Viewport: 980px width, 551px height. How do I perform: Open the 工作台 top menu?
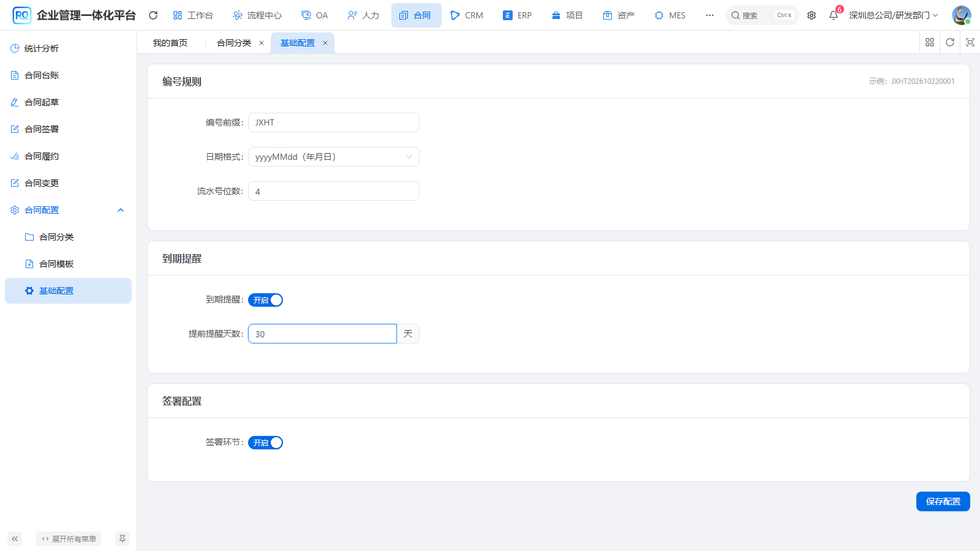tap(193, 15)
